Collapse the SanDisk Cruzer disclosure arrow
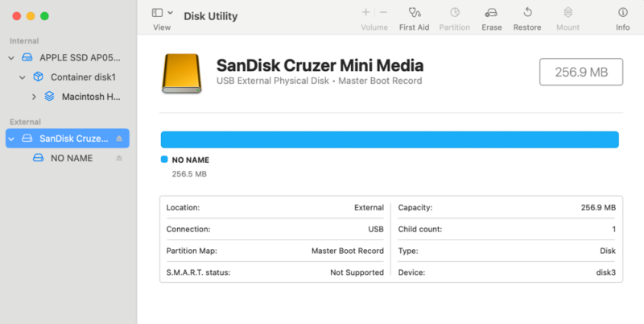 click(x=11, y=139)
